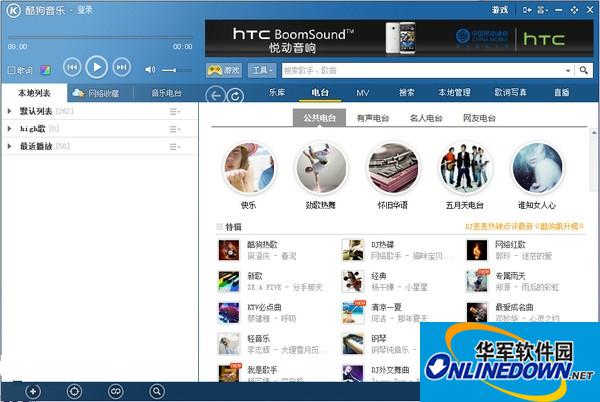The height and width of the screenshot is (402, 600).
Task: Click the skin color palette icon
Action: tap(44, 70)
